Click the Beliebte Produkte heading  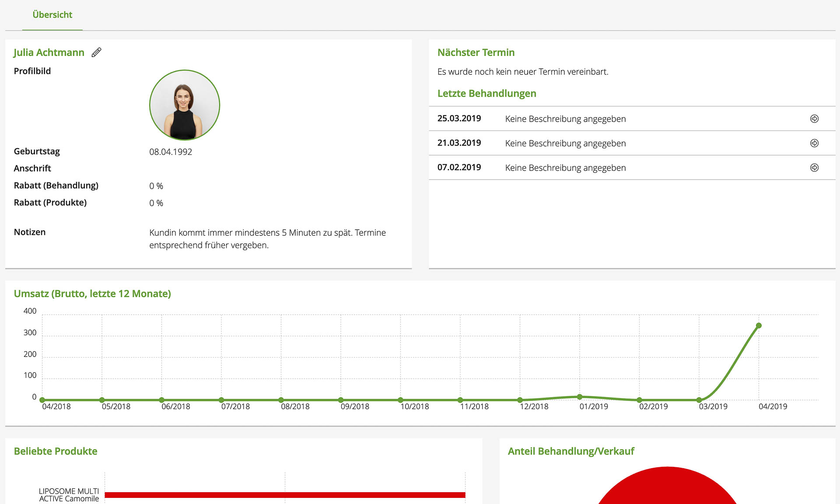coord(56,451)
